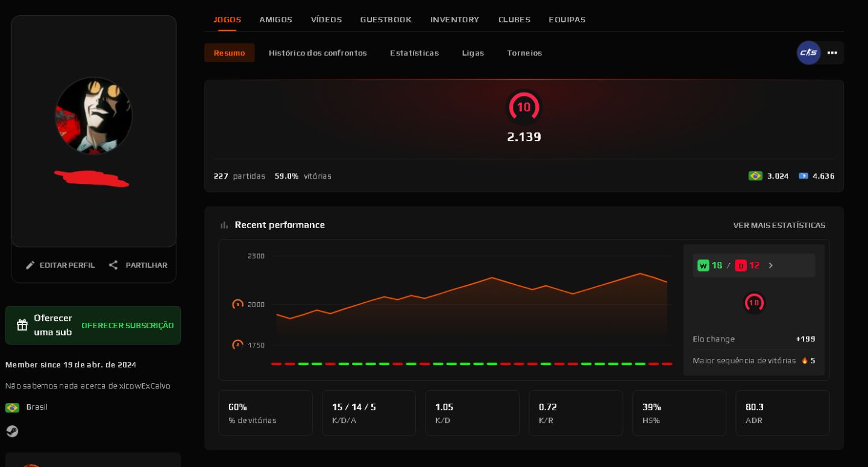Open the Estatísticas sub-tab
Screen dimensions: 868x467
coord(414,52)
